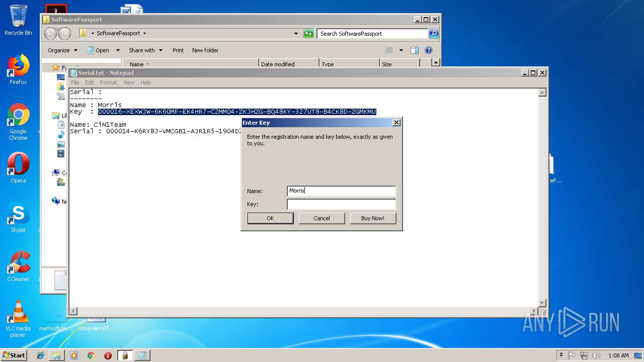Open the Organize dropdown in Explorer

point(62,50)
